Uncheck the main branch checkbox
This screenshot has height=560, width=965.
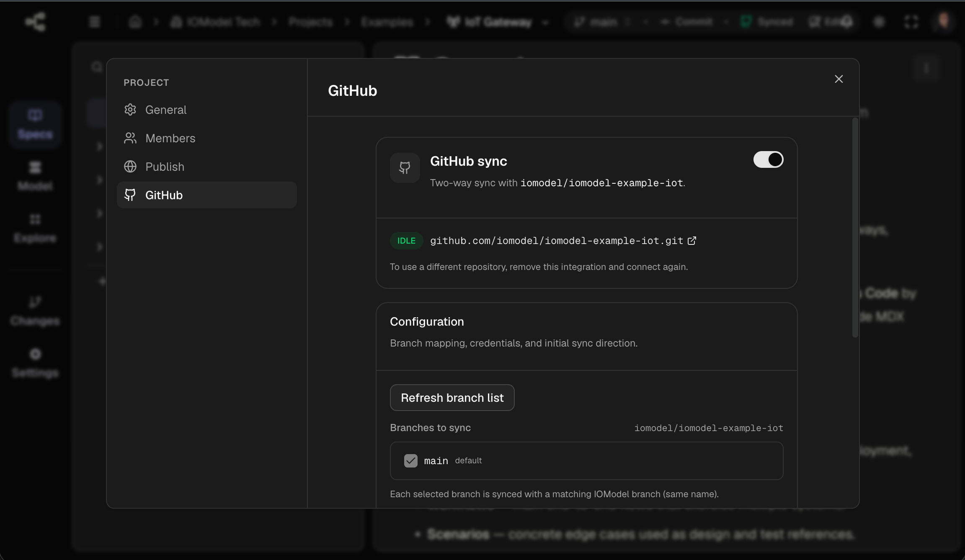pos(410,461)
